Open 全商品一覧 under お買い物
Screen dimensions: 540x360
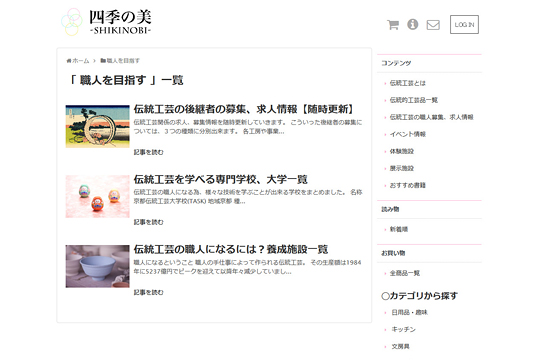tap(405, 273)
